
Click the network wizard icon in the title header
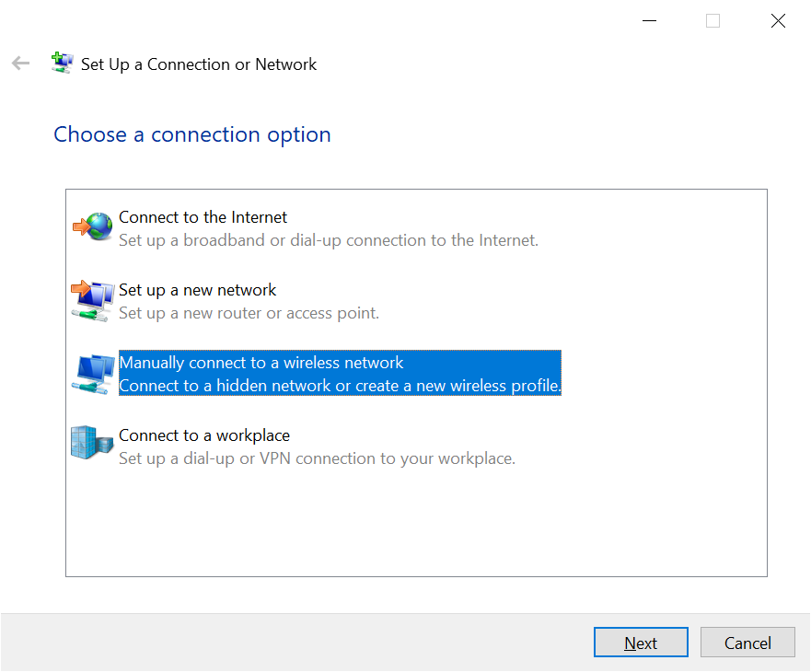[x=62, y=62]
